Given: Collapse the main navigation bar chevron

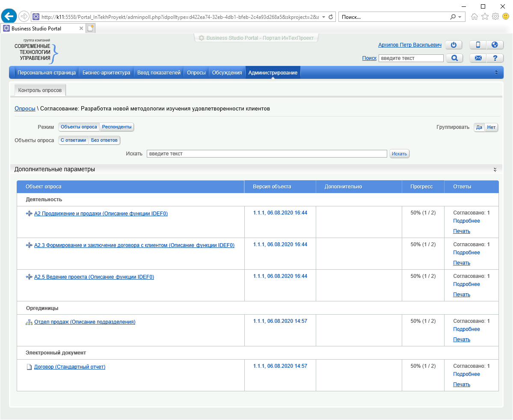Looking at the screenshot, I should [496, 73].
